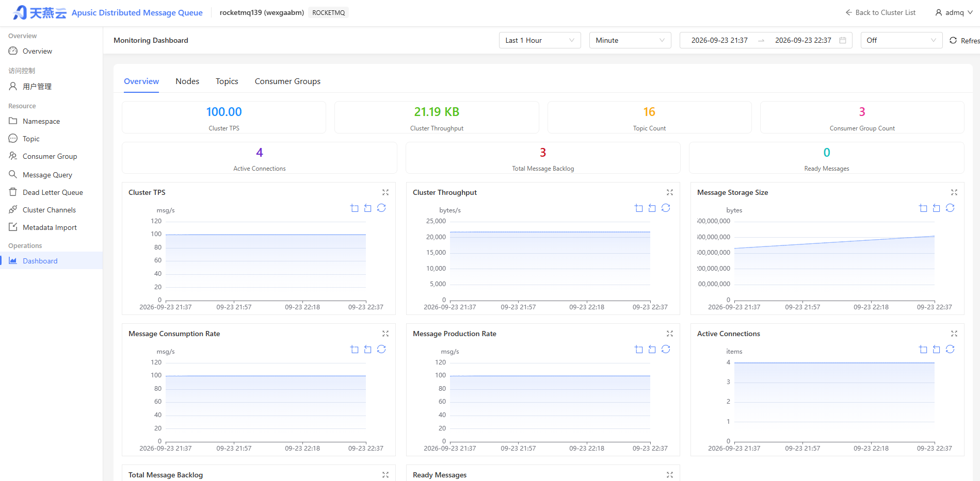Image resolution: width=980 pixels, height=481 pixels.
Task: Open Message Query in the sidebar
Action: coord(52,175)
